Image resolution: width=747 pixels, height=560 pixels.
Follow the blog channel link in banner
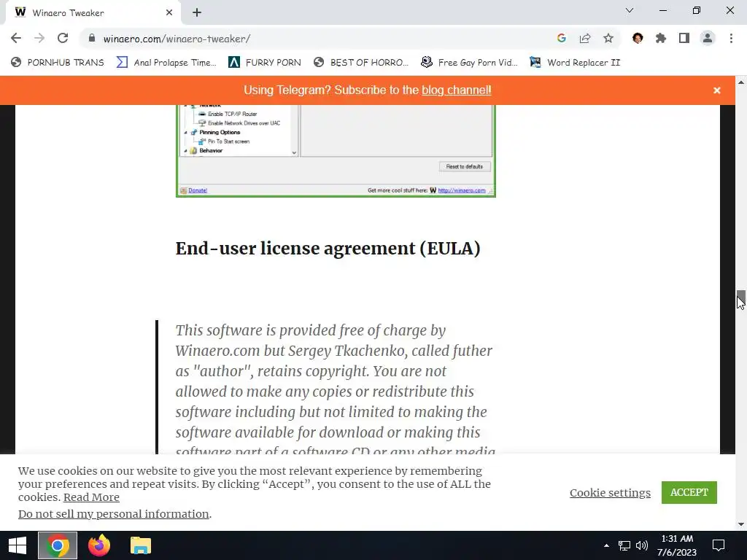(457, 90)
